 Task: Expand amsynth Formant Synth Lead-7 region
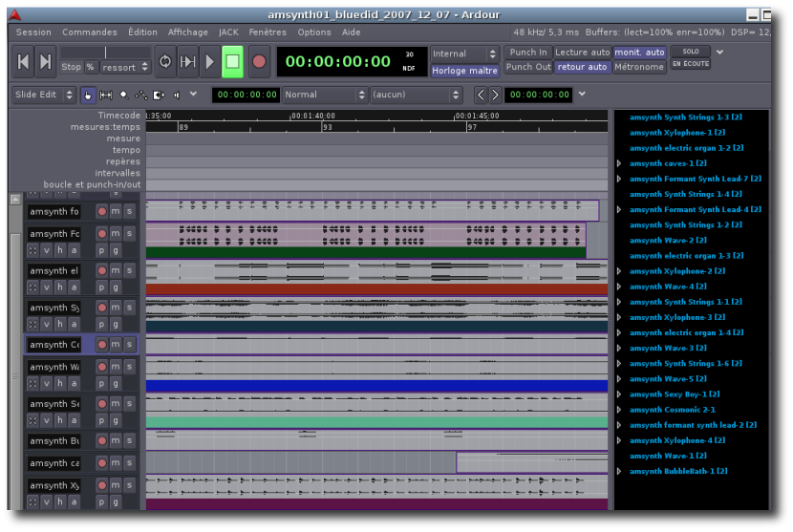tap(619, 179)
